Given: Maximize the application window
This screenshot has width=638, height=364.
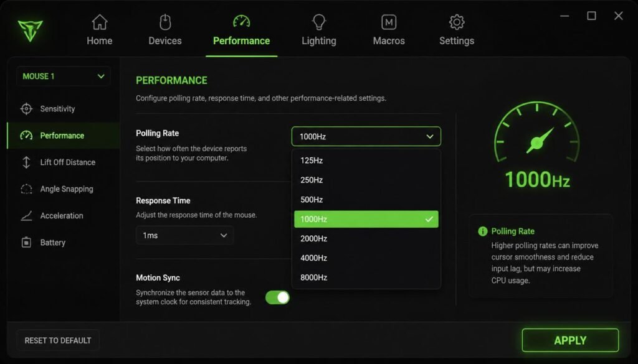Looking at the screenshot, I should (x=592, y=16).
